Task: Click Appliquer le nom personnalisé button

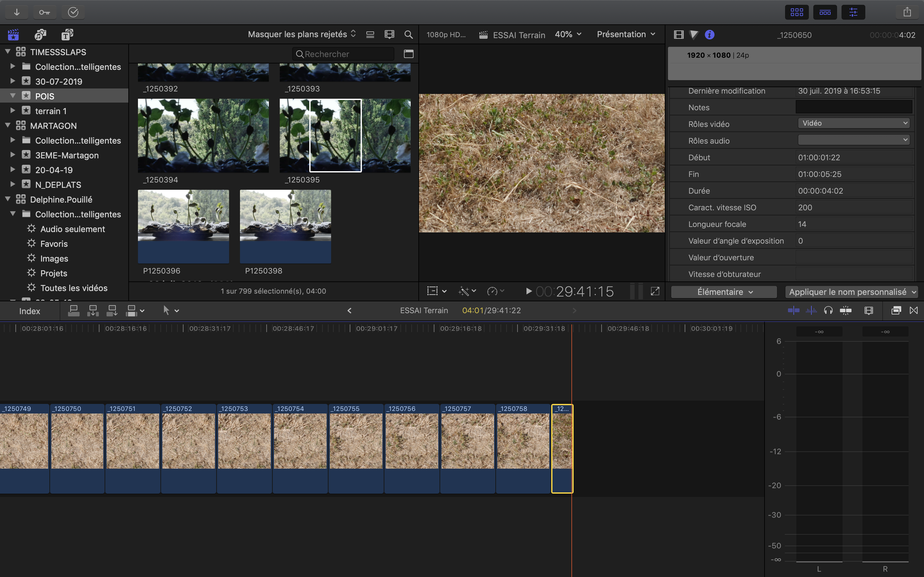Action: tap(852, 292)
